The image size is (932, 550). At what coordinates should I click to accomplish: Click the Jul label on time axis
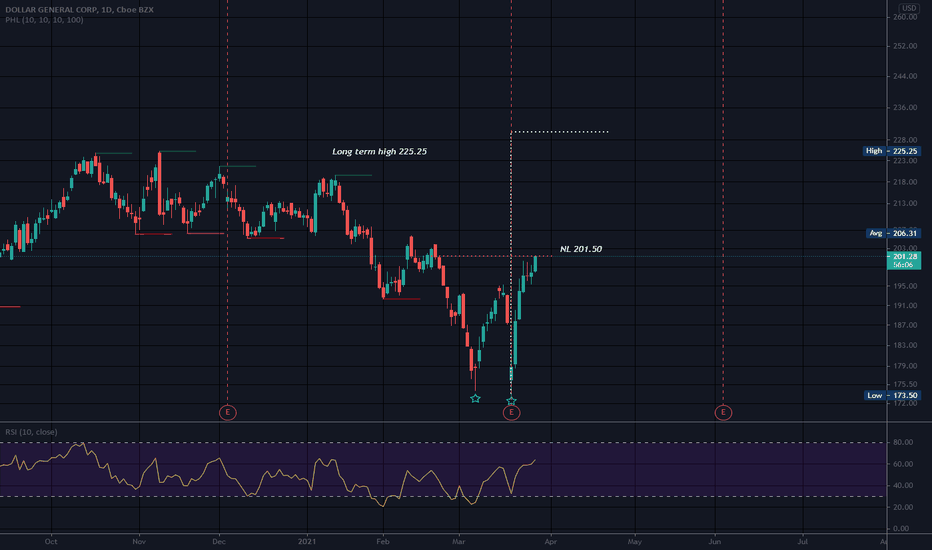click(x=802, y=542)
